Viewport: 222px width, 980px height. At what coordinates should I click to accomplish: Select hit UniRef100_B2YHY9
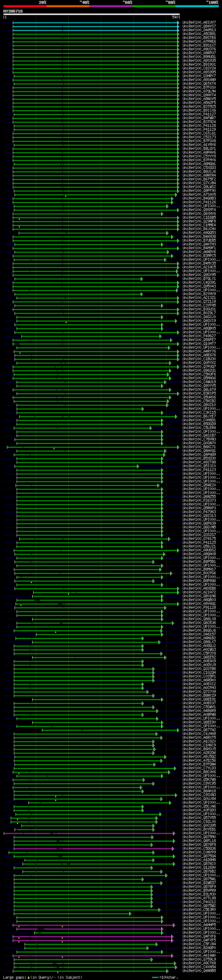point(199,294)
